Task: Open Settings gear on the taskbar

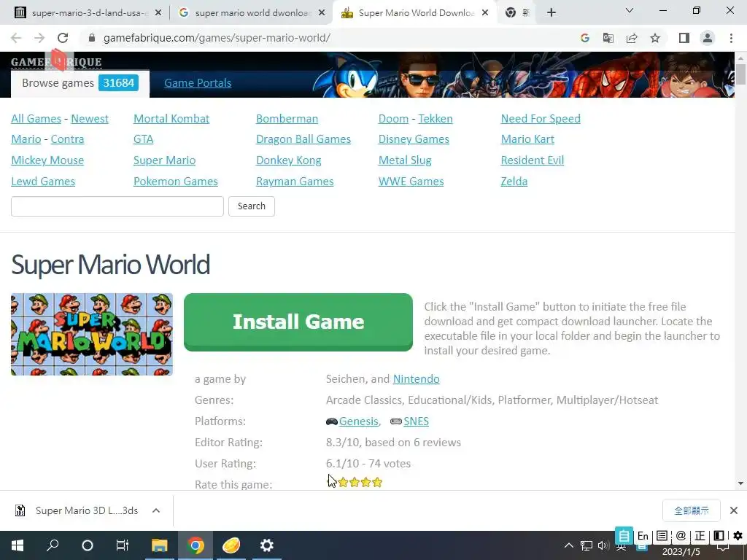Action: [x=267, y=545]
